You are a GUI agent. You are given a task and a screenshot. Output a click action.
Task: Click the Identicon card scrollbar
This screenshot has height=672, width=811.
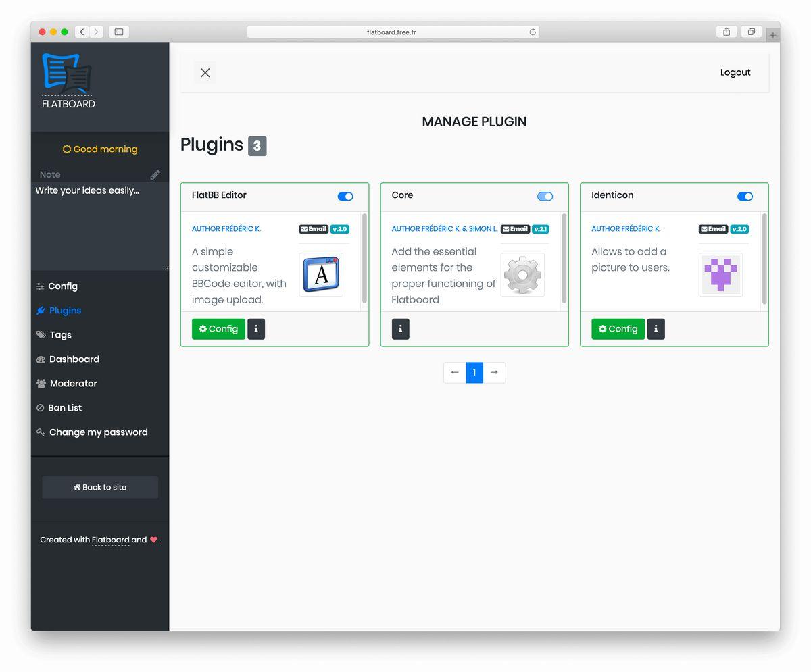click(764, 259)
